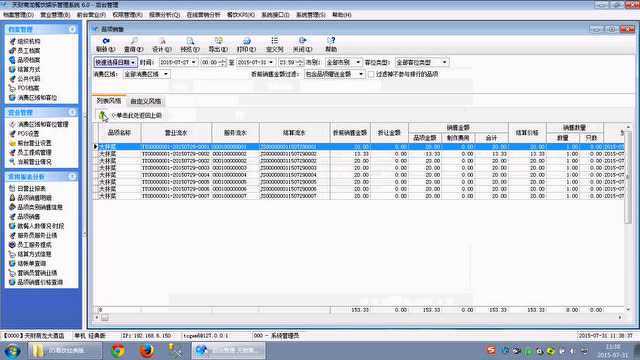640x360 pixels.
Task: Open the quick date selection dropdown
Action: pos(116,62)
